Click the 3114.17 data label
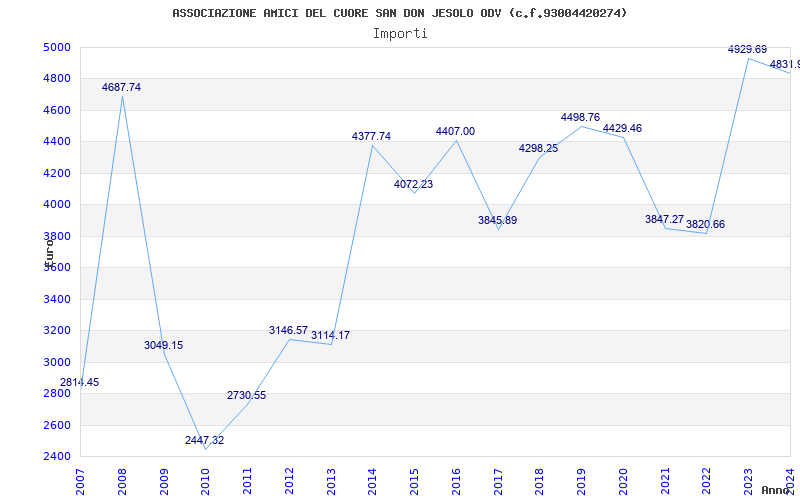 coord(331,335)
